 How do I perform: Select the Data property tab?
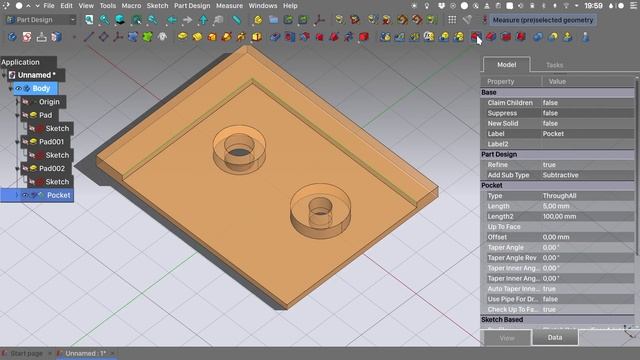555,338
